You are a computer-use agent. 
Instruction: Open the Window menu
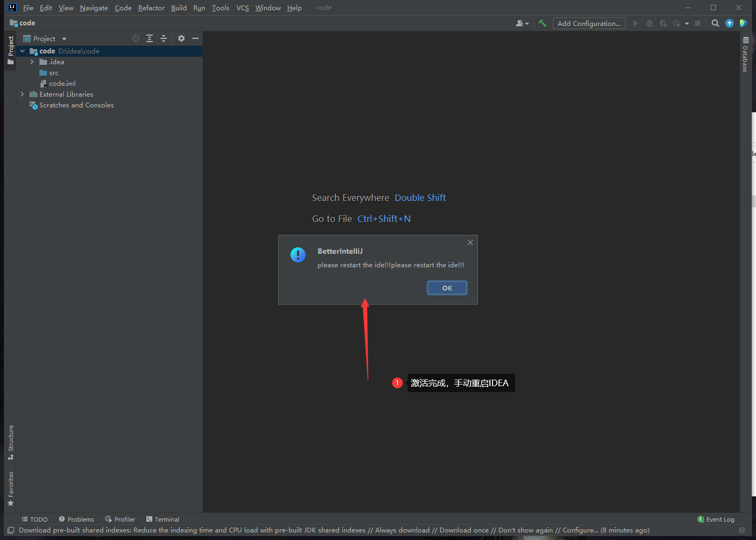click(x=268, y=8)
